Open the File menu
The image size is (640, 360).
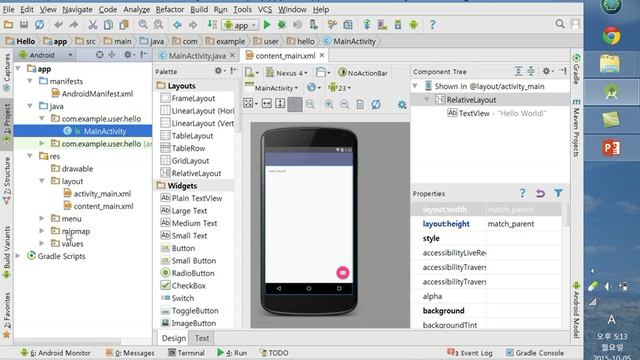pos(9,9)
